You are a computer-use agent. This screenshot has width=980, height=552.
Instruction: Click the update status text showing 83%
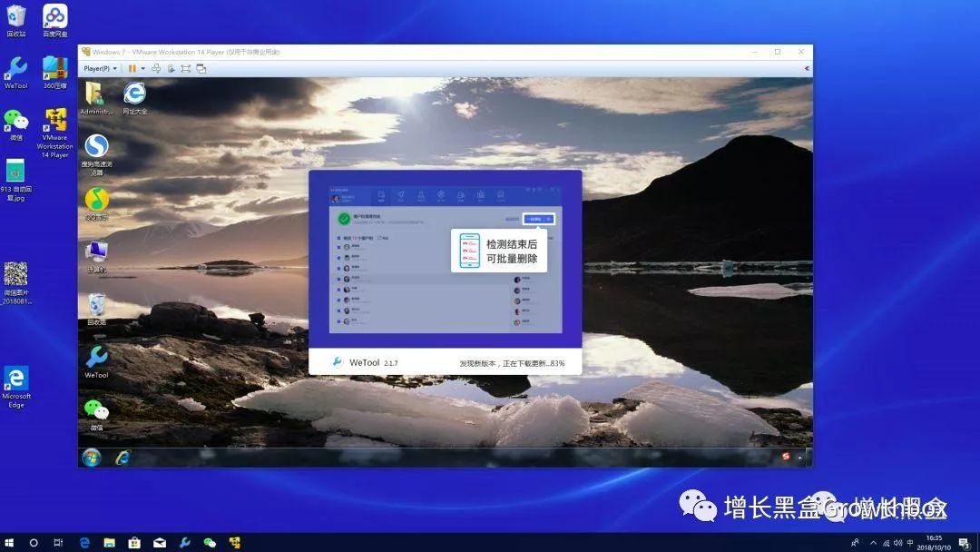tap(512, 363)
